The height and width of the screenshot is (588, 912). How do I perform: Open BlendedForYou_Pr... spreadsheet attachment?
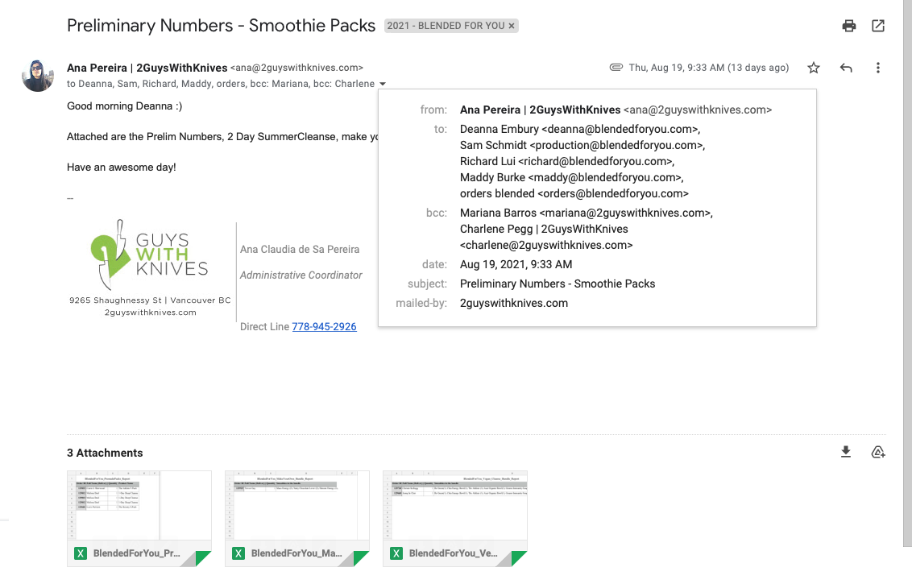139,518
